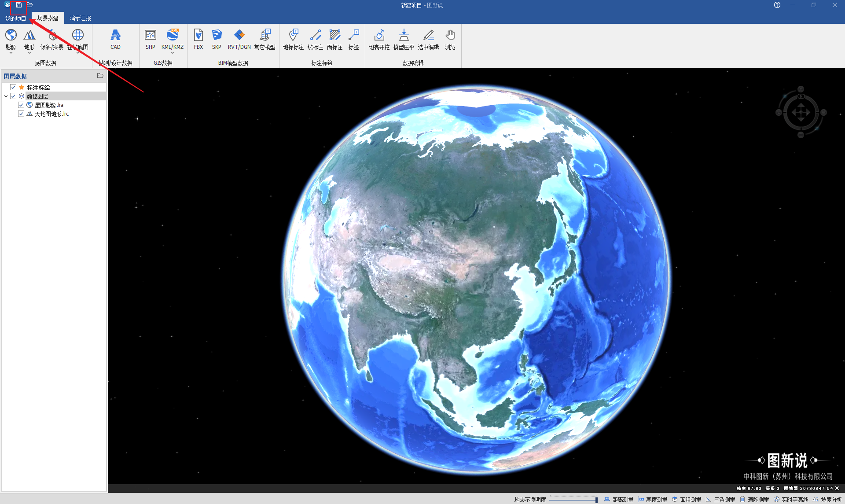Screen dimensions: 845x504
Task: Switch to the 演示汇报 tab
Action: (x=80, y=18)
